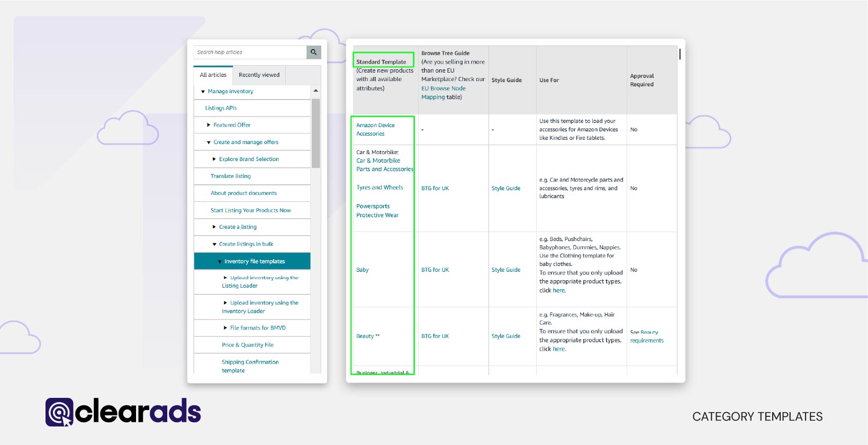This screenshot has height=445, width=868.
Task: Open About product documents article
Action: 243,193
